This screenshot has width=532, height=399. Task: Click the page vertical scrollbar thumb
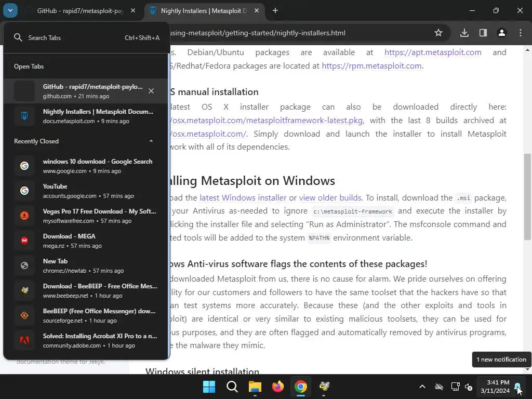[527, 197]
